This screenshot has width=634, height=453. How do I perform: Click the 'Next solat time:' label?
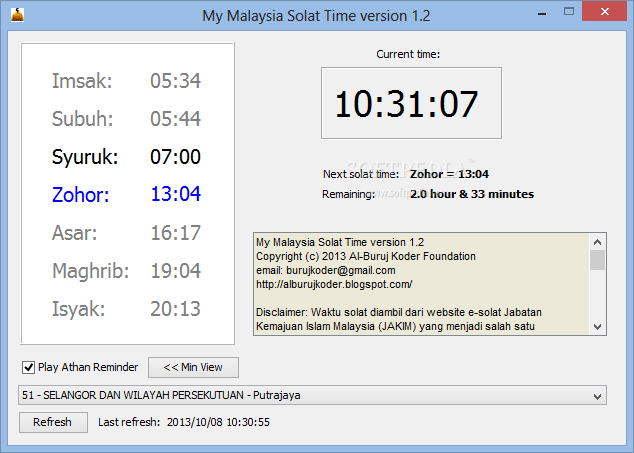(361, 174)
